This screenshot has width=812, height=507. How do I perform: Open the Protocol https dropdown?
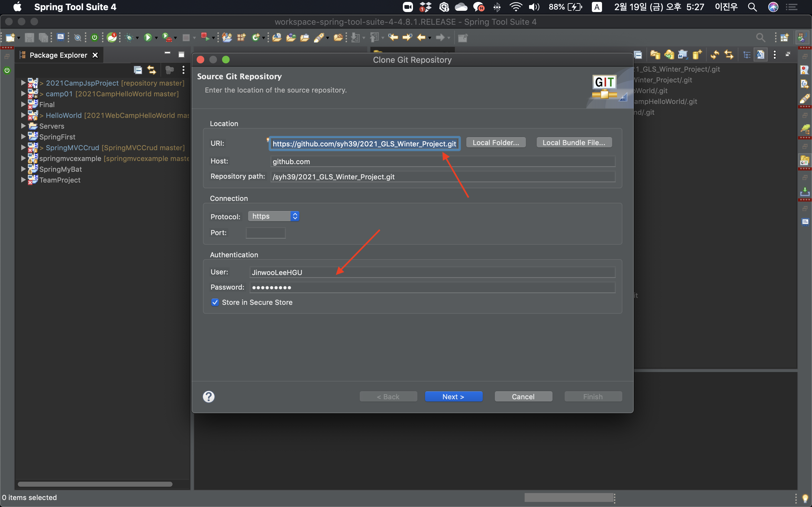[x=274, y=216]
